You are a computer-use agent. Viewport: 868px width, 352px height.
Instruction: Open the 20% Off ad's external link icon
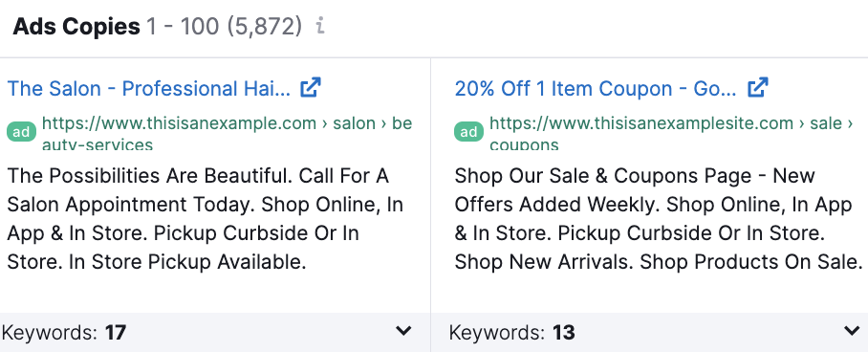pos(758,88)
